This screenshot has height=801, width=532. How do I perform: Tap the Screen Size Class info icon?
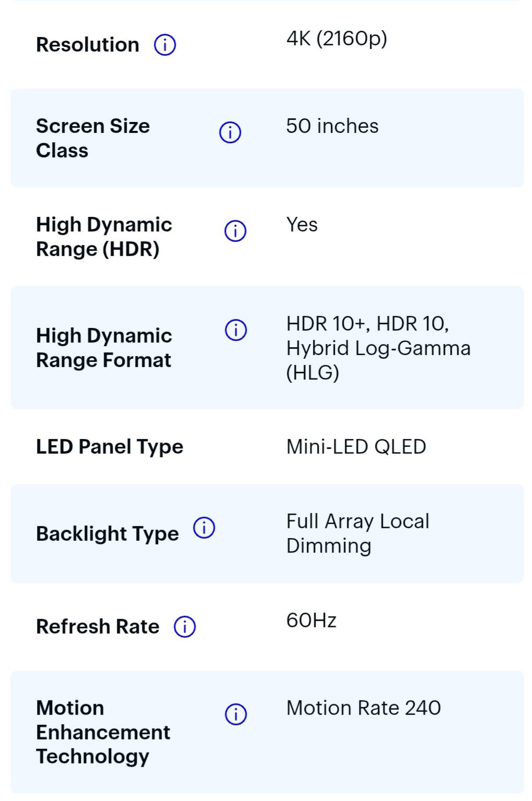(x=230, y=132)
